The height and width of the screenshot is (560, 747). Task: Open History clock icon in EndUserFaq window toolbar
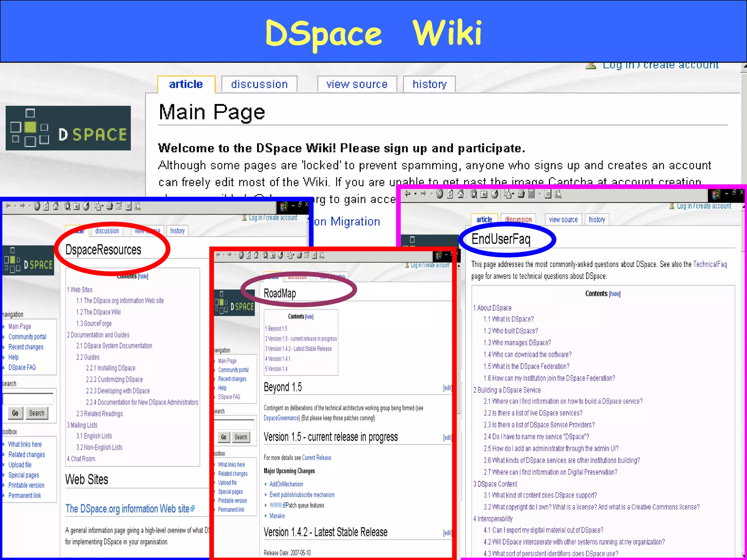[495, 194]
